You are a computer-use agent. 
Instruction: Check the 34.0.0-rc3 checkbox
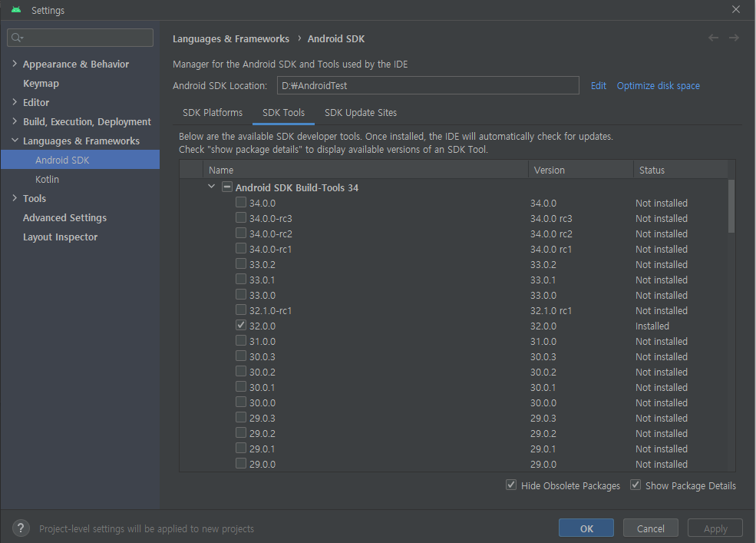click(x=240, y=217)
